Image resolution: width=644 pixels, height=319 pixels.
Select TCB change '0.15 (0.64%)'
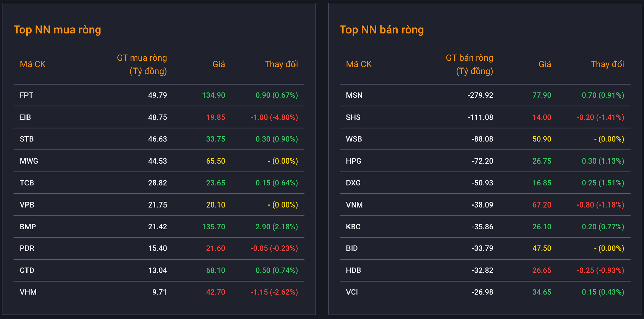(x=277, y=183)
